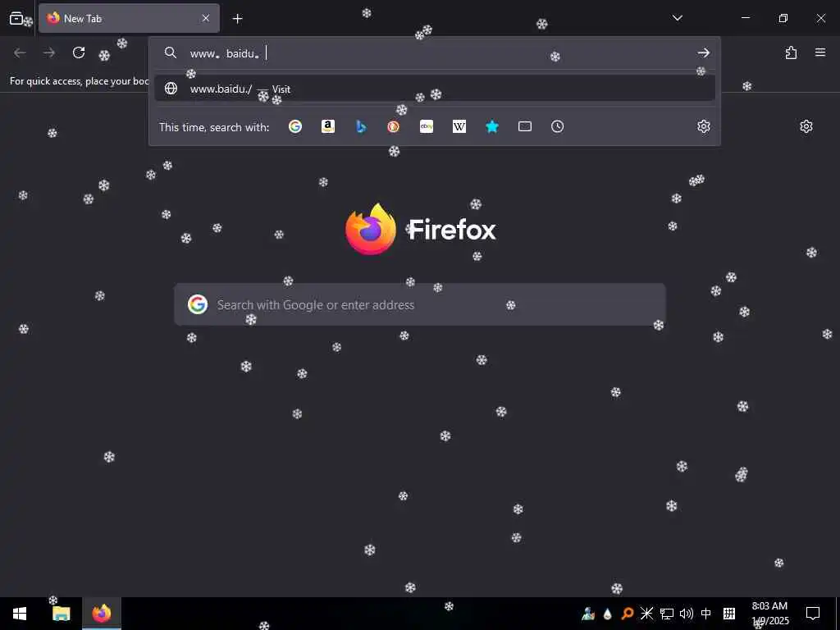
Task: Search this time with DuckDuckGo
Action: [x=394, y=126]
